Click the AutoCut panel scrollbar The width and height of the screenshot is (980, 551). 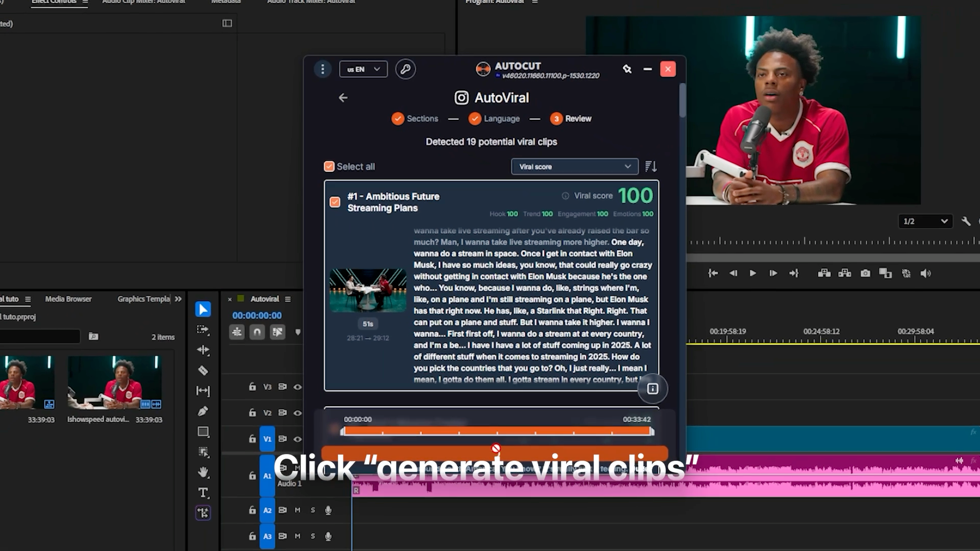[x=682, y=101]
